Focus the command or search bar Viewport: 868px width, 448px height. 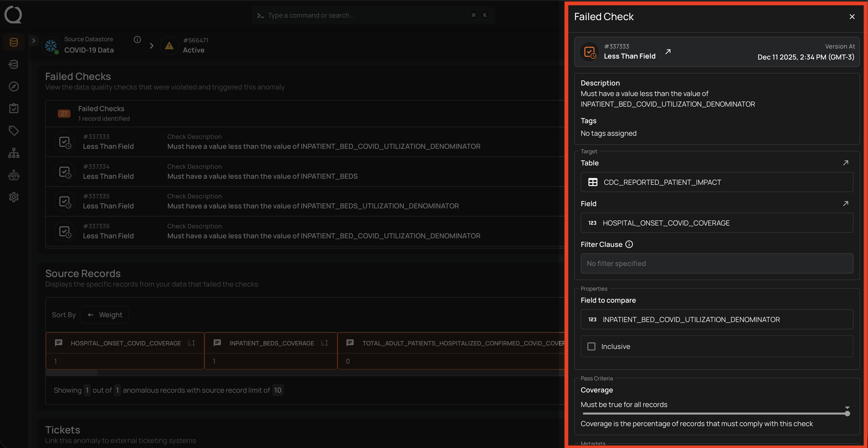pos(373,15)
